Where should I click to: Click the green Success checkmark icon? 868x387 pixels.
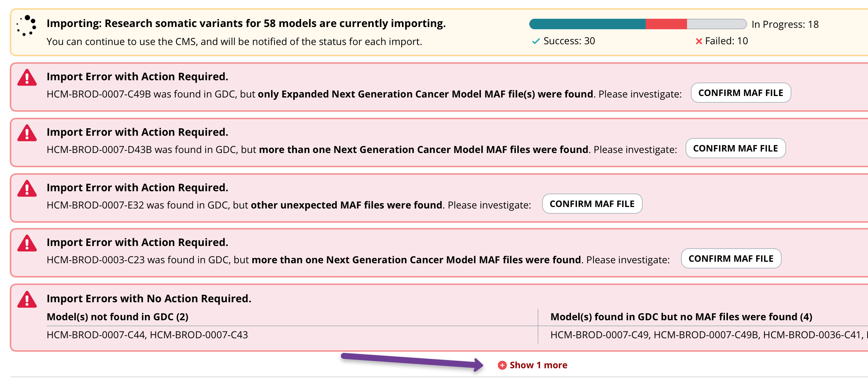tap(536, 41)
